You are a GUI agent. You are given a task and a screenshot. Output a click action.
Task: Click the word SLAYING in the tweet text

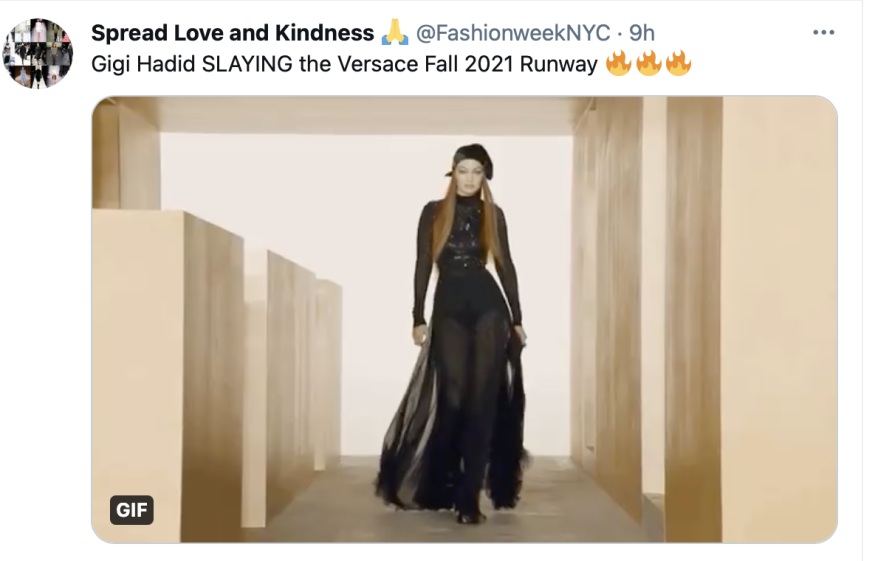(x=247, y=64)
